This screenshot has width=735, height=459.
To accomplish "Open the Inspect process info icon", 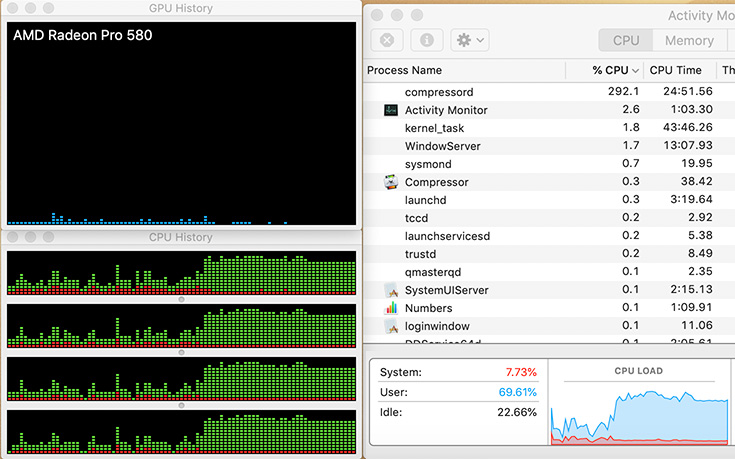I will click(427, 40).
